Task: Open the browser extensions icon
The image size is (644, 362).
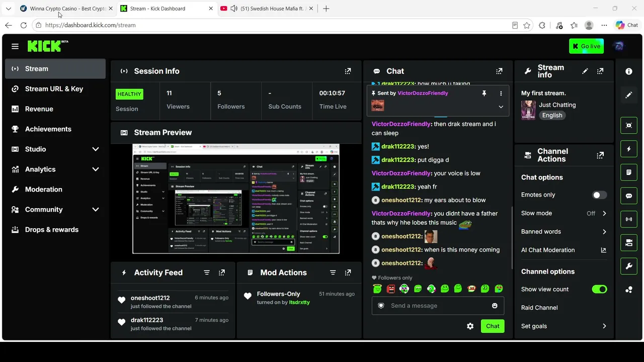Action: [542, 25]
